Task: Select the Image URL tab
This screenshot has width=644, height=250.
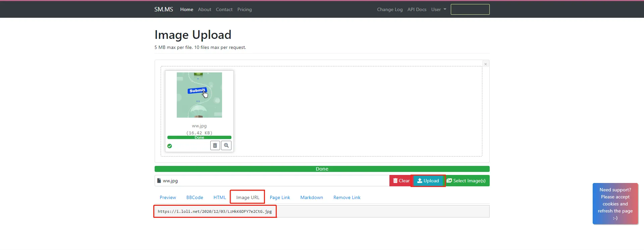Action: click(x=248, y=197)
